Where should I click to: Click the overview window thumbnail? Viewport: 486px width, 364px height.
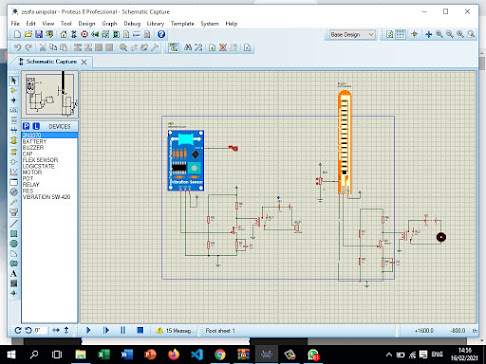50,94
